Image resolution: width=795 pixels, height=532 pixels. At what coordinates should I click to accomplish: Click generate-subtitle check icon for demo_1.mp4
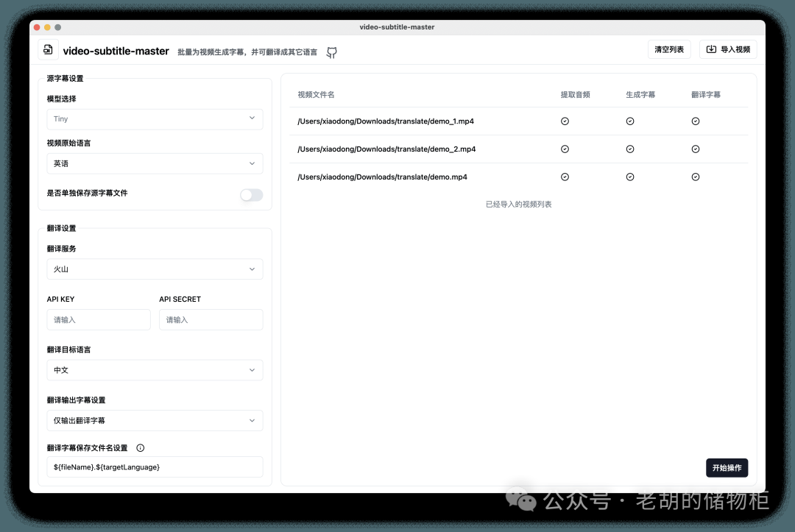coord(629,121)
